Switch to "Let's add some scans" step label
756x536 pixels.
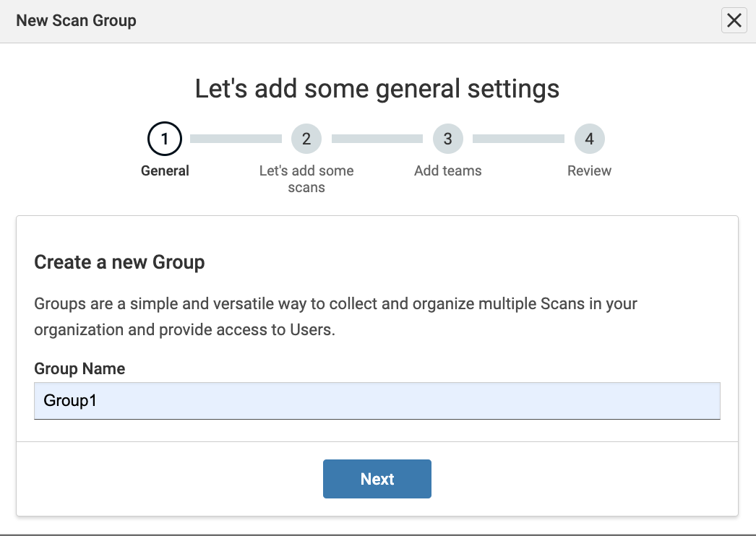click(x=306, y=179)
